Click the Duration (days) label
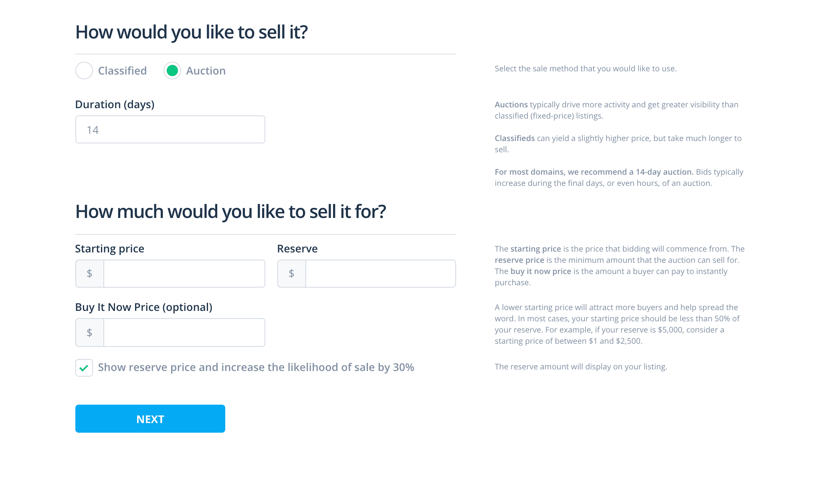The height and width of the screenshot is (504, 820). click(x=115, y=104)
